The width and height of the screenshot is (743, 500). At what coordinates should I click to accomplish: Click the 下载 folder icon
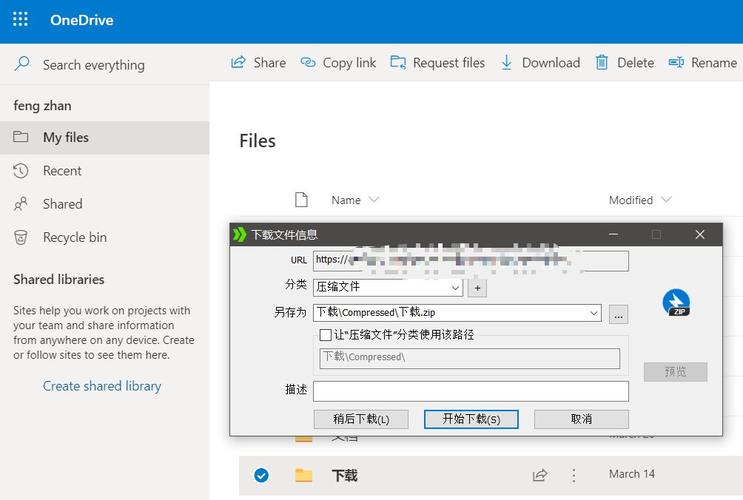pos(303,475)
